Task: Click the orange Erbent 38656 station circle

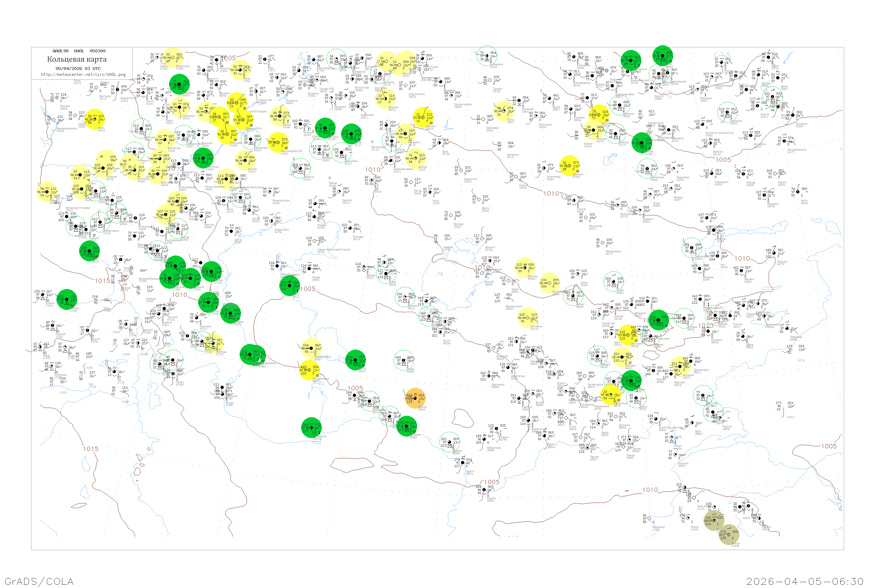Action: point(415,398)
